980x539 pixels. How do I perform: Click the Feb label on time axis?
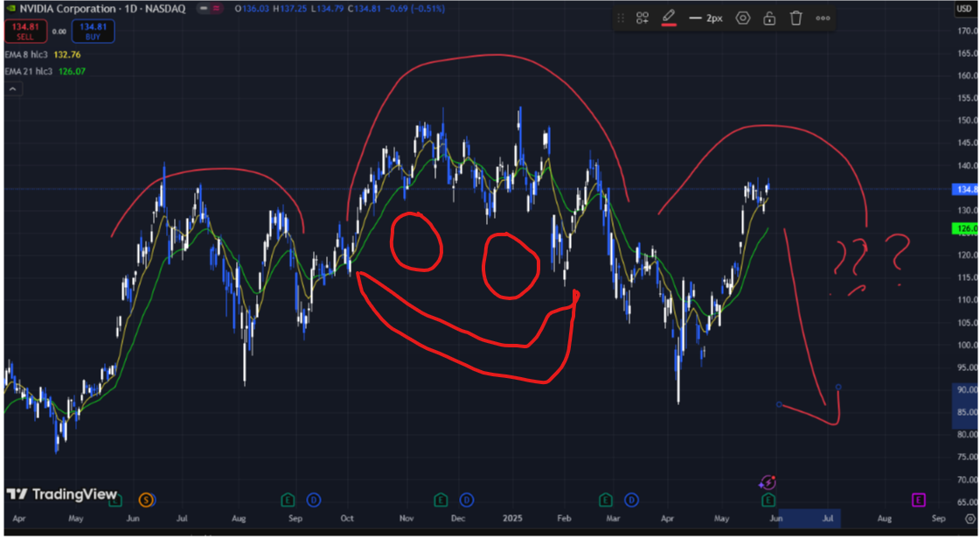point(565,518)
